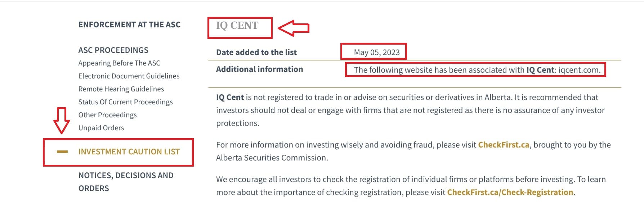Image resolution: width=644 pixels, height=208 pixels.
Task: Click the IQ CENT page title
Action: [237, 26]
